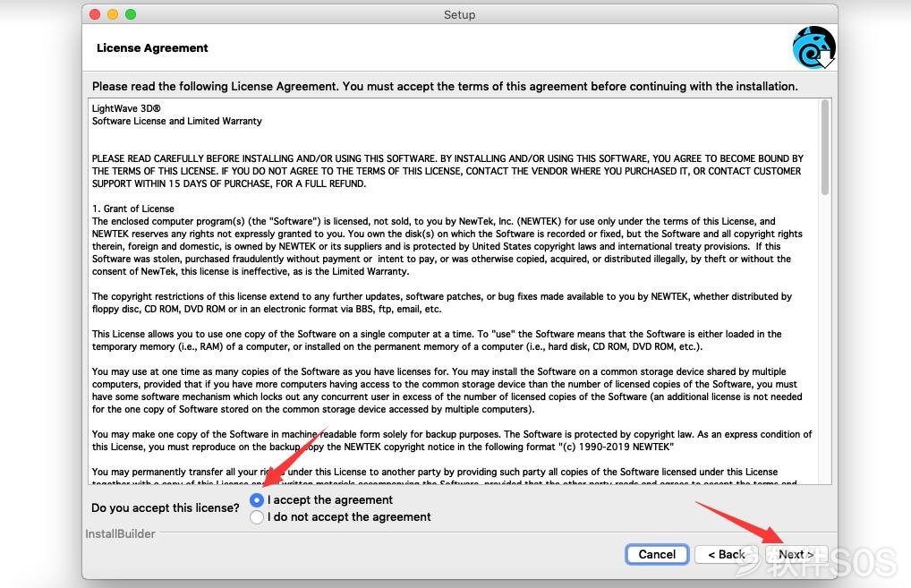Click the "InstallBuilder" label
Image resolution: width=911 pixels, height=588 pixels.
coord(120,533)
